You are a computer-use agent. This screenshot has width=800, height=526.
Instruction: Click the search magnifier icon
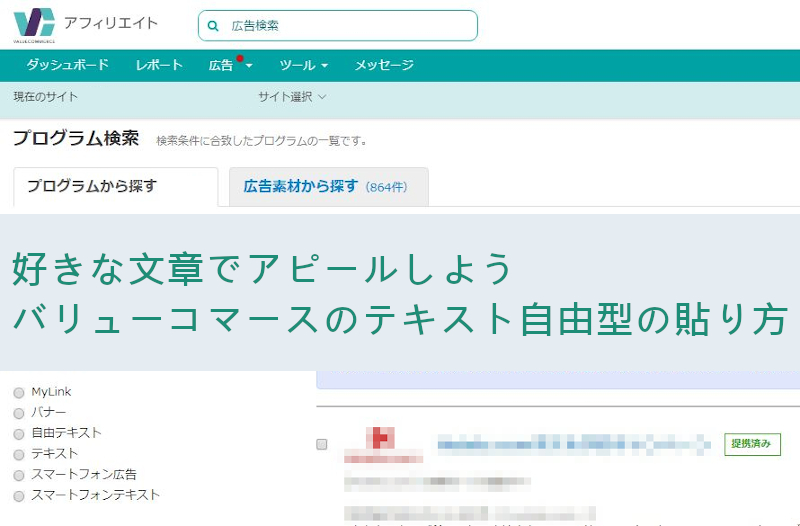pos(213,26)
